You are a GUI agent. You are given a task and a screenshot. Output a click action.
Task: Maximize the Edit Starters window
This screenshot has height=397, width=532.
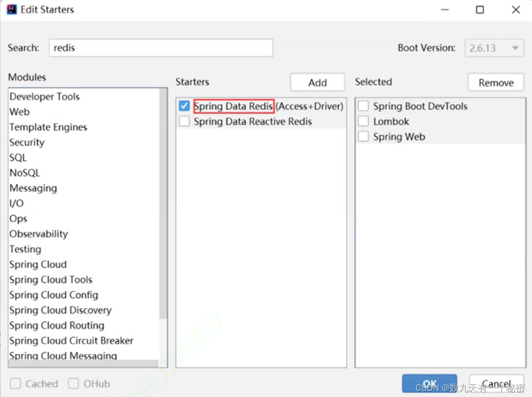(x=480, y=9)
